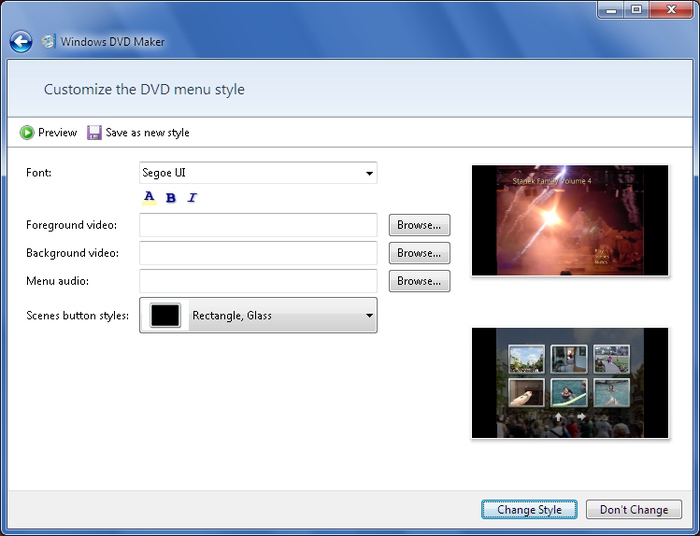The height and width of the screenshot is (536, 700).
Task: Click the Background video input field
Action: (x=258, y=253)
